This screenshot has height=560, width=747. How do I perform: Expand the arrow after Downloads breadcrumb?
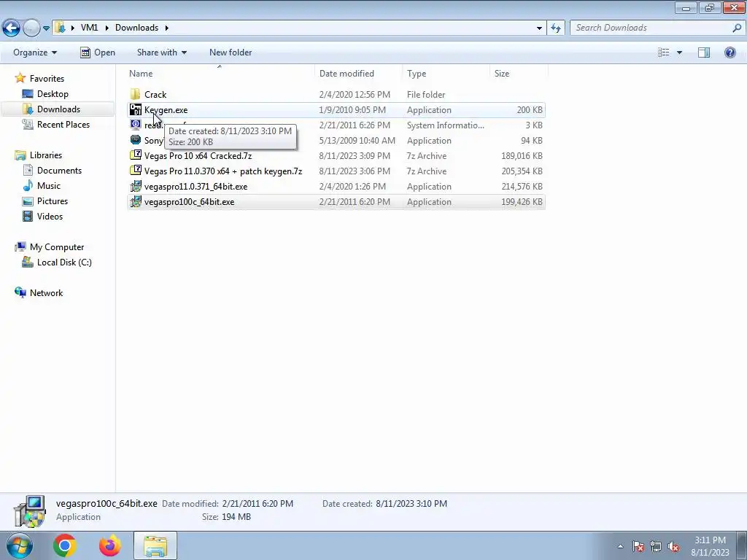point(167,28)
